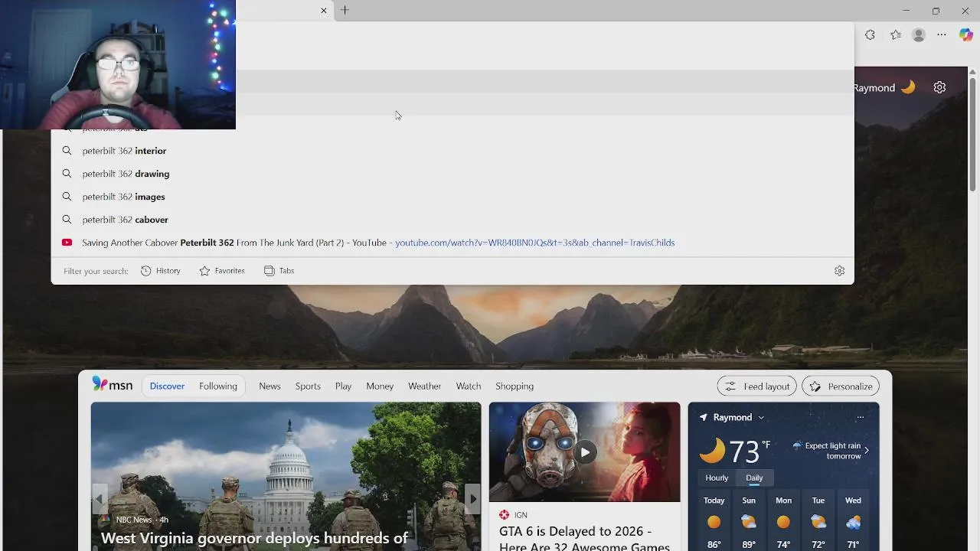The image size is (980, 551).
Task: Click the location arrow icon in weather card
Action: tap(703, 418)
